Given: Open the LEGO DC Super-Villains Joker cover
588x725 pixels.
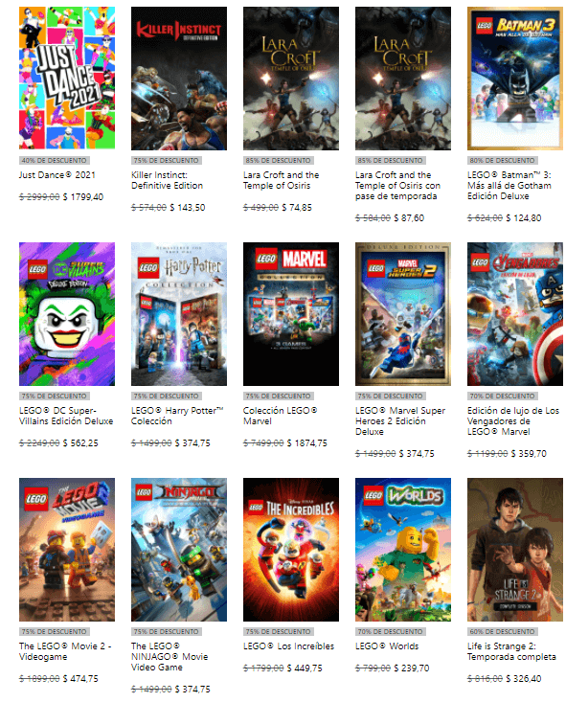Looking at the screenshot, I should click(x=67, y=314).
